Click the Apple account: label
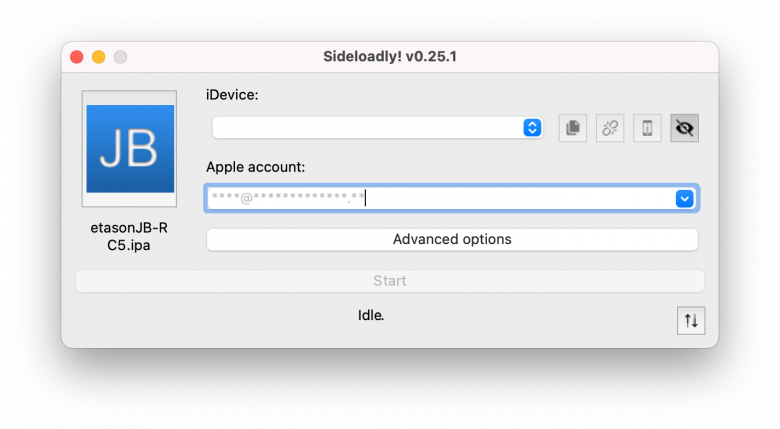 point(256,167)
